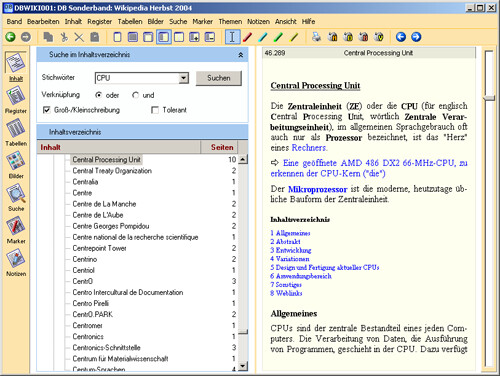Select the highlighted left-sidebar layout icon

coord(164,37)
